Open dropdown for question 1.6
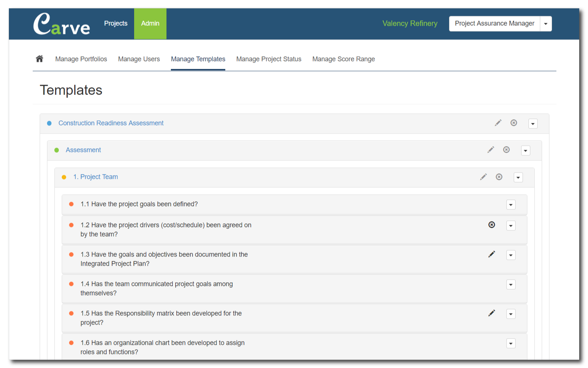 click(511, 343)
